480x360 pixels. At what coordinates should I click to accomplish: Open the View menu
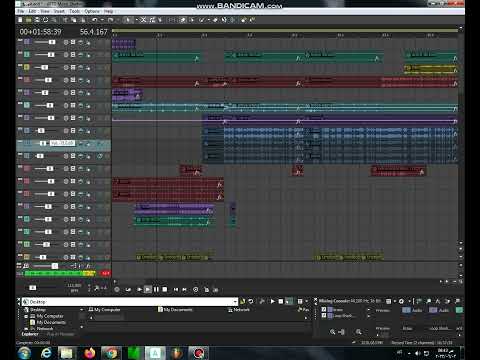tap(45, 11)
